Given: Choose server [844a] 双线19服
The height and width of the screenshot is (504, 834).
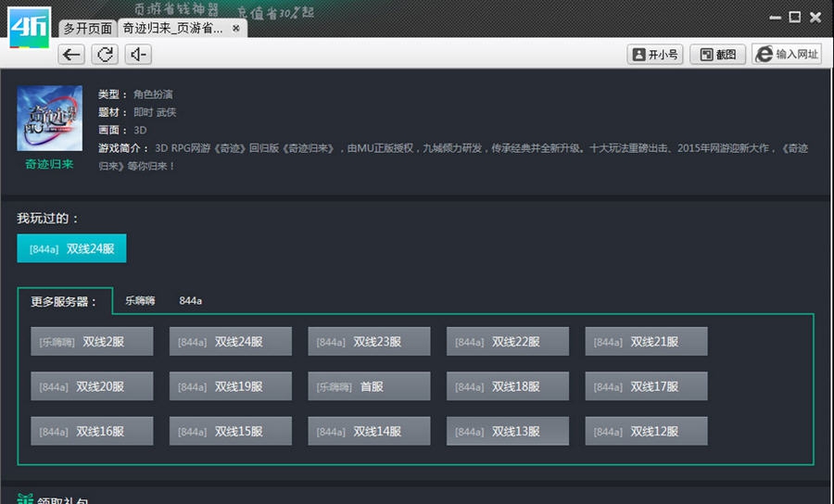Looking at the screenshot, I should (231, 386).
